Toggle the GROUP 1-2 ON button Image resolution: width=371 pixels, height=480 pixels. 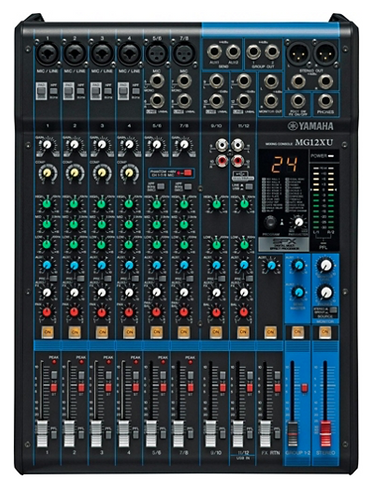tap(298, 332)
